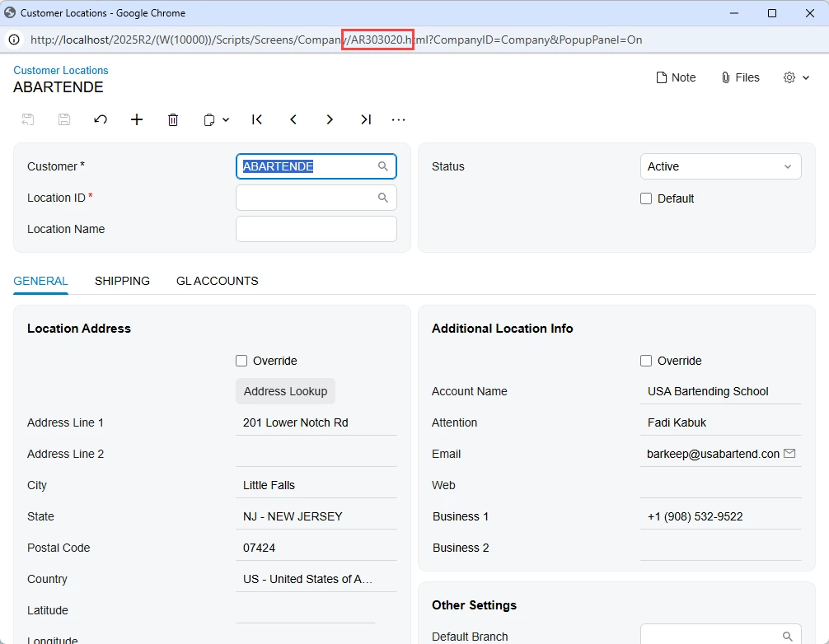Go to next record arrow

[330, 119]
